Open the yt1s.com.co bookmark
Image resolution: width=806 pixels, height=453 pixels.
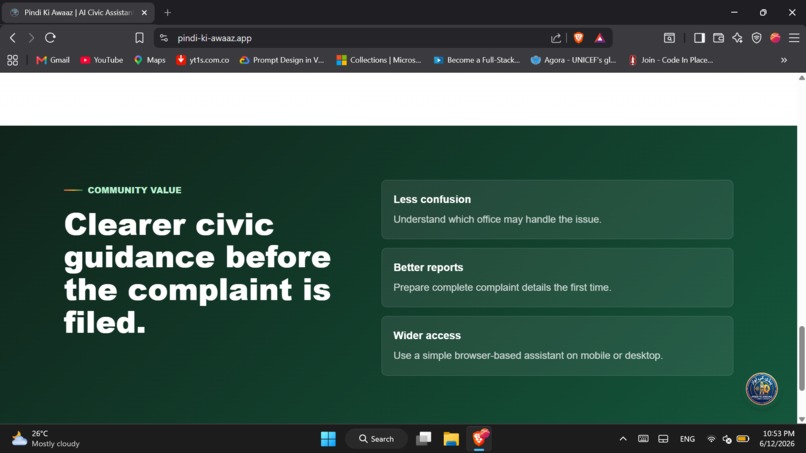coord(203,60)
